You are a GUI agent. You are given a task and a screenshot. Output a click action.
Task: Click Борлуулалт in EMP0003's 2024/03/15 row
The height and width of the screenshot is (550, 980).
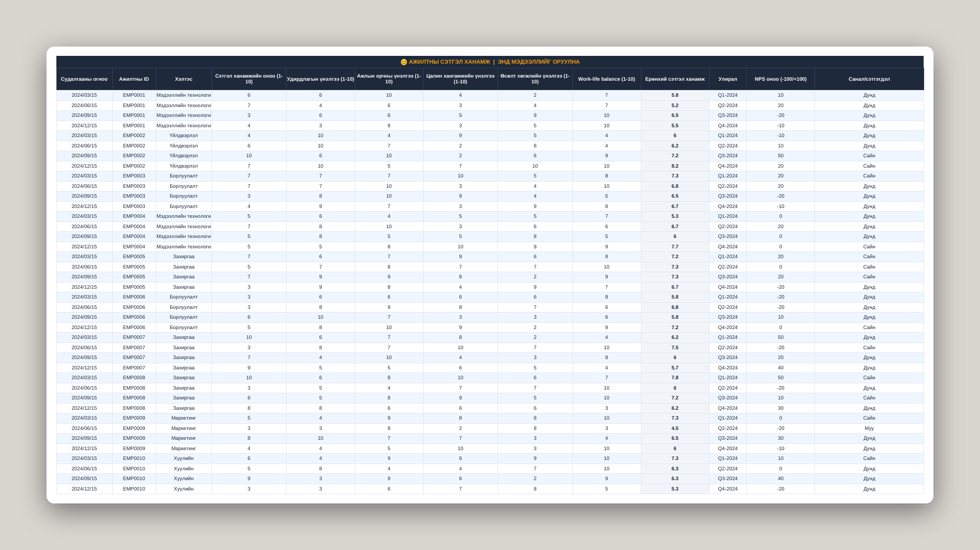point(184,176)
